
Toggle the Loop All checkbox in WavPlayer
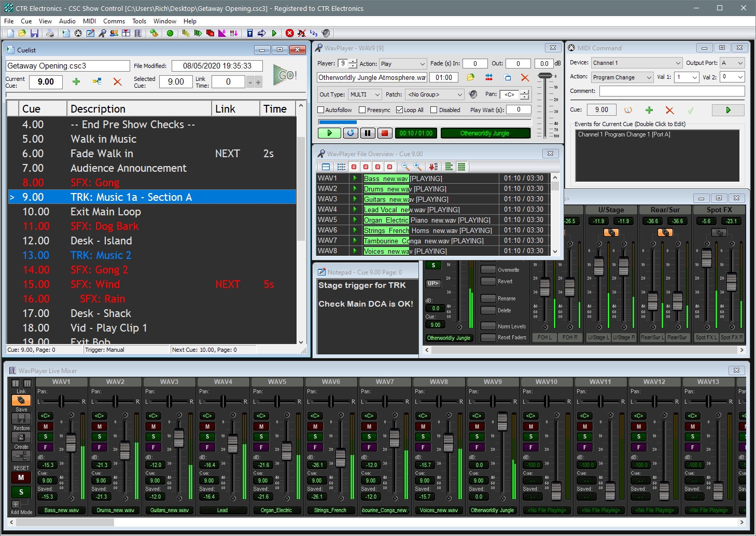398,109
